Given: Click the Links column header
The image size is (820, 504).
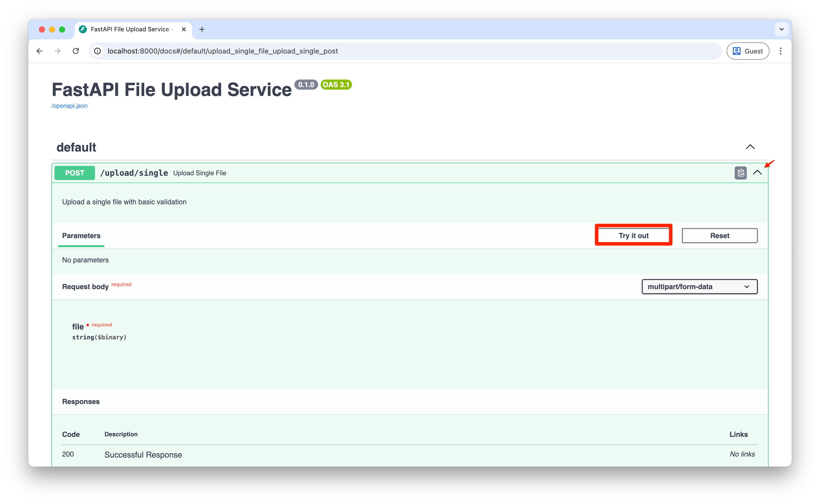Looking at the screenshot, I should 738,434.
